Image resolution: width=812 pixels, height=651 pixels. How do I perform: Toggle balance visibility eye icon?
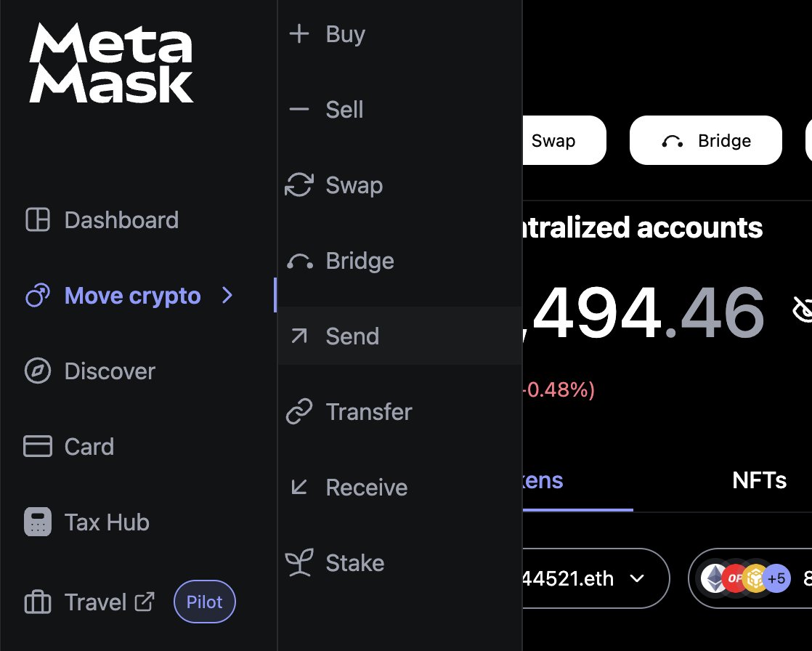[802, 310]
